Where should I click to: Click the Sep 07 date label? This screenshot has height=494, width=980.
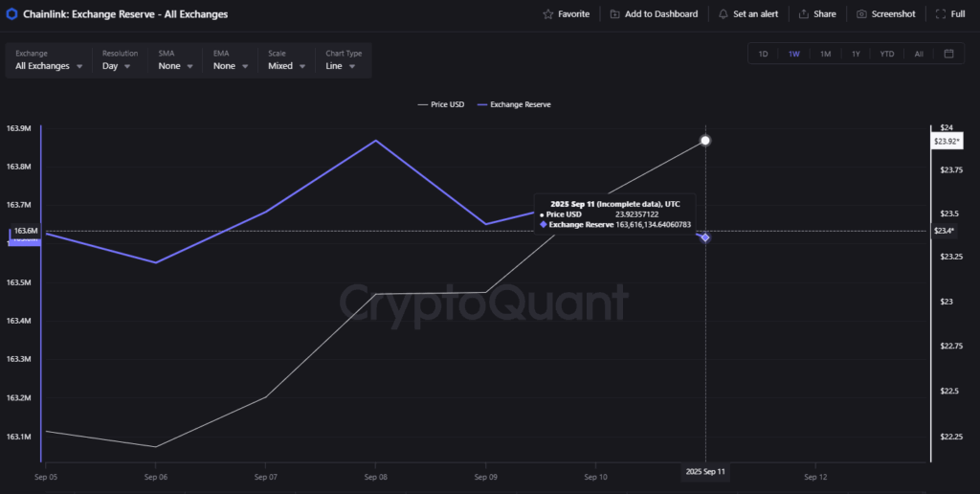click(x=265, y=477)
